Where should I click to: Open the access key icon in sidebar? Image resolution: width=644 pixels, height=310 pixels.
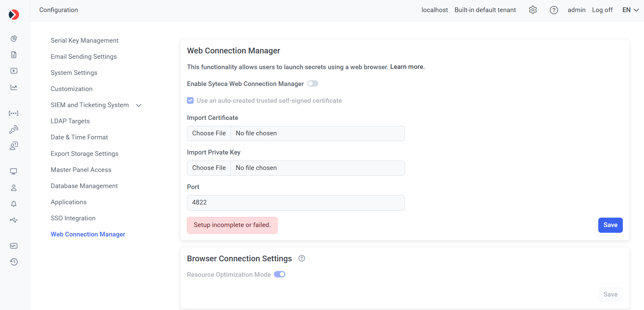point(13,129)
